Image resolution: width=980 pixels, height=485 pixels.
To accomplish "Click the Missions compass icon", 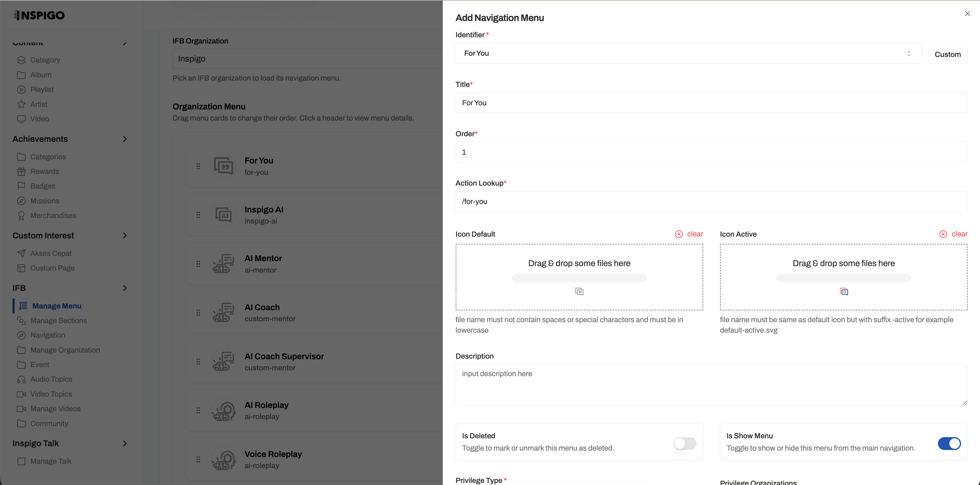I will pyautogui.click(x=21, y=201).
